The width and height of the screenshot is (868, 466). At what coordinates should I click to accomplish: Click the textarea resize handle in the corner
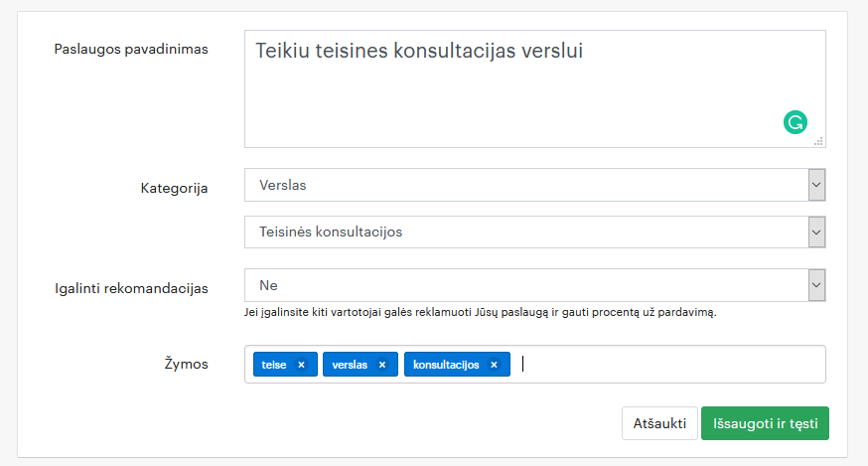click(x=818, y=141)
